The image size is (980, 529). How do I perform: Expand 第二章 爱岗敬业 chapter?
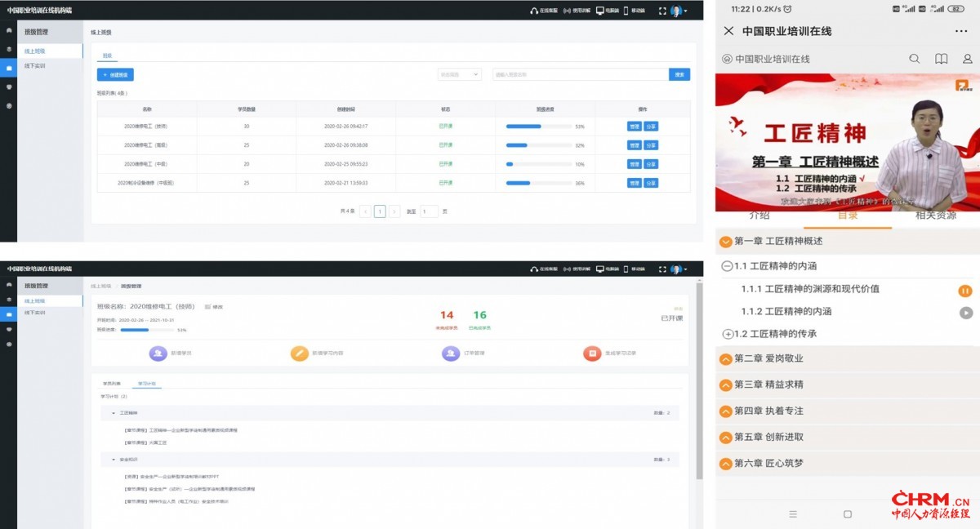coord(724,359)
